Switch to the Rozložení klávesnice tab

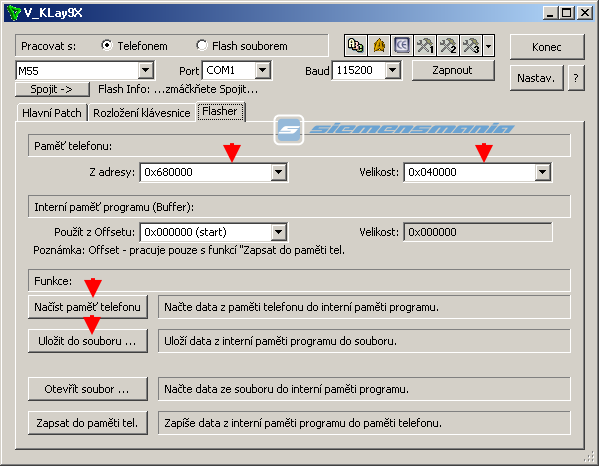click(x=142, y=113)
